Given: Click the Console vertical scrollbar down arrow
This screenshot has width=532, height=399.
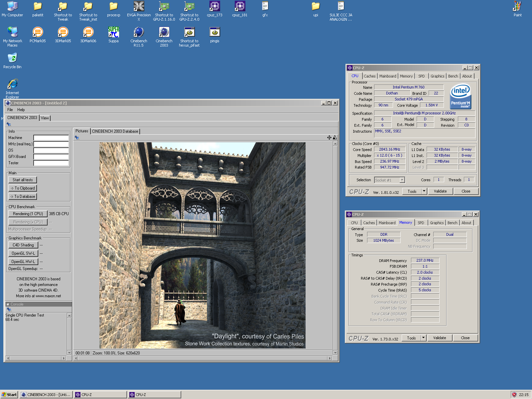Looking at the screenshot, I should pyautogui.click(x=69, y=353).
